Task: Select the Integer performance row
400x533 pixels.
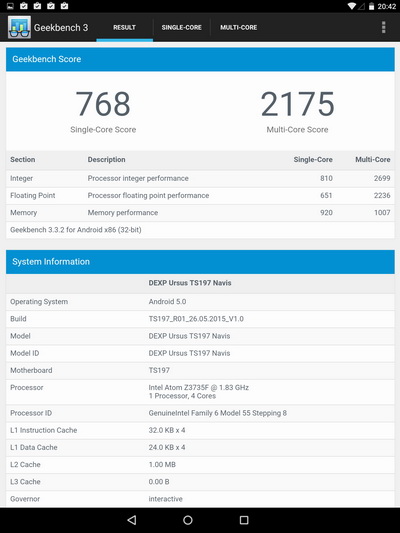Action: (200, 178)
